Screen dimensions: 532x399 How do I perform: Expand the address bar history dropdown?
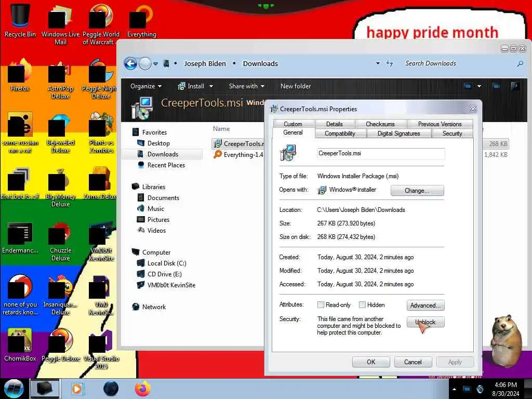pyautogui.click(x=378, y=63)
